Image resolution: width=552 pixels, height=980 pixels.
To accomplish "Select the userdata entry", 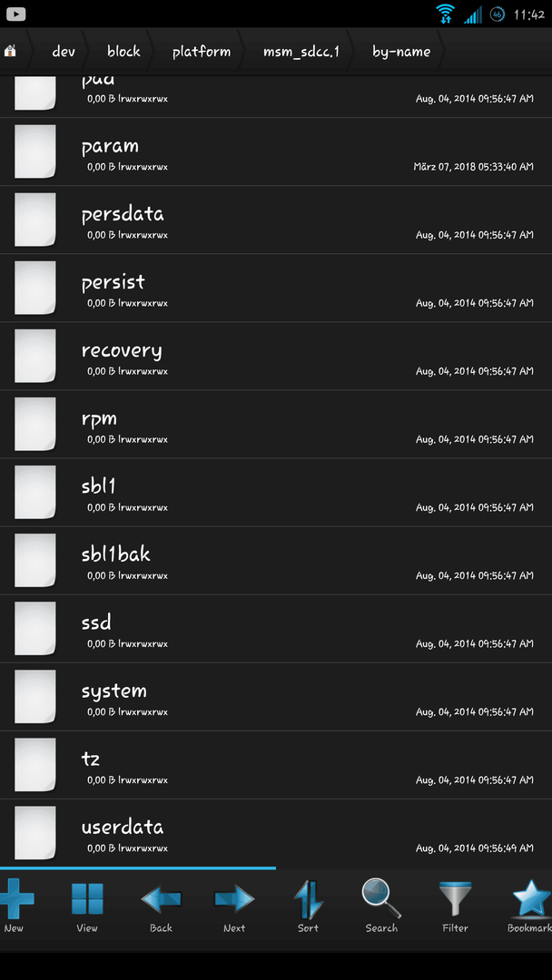I will [276, 832].
